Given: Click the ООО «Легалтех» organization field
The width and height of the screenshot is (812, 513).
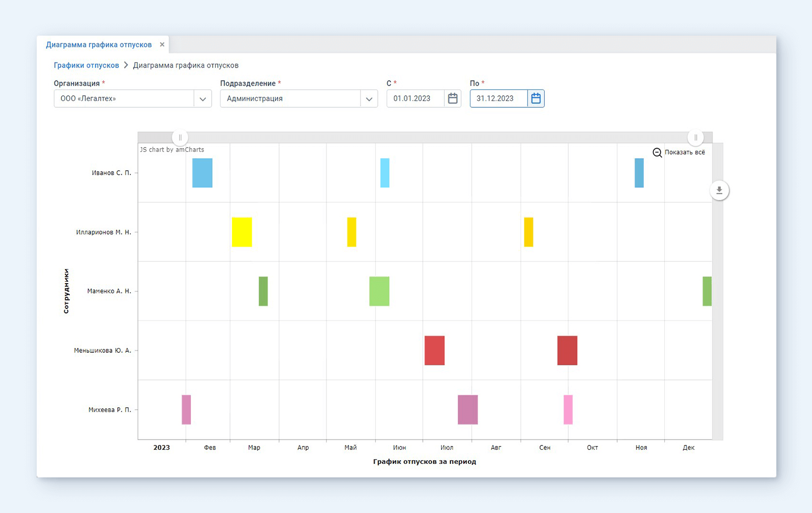Looking at the screenshot, I should [x=124, y=98].
